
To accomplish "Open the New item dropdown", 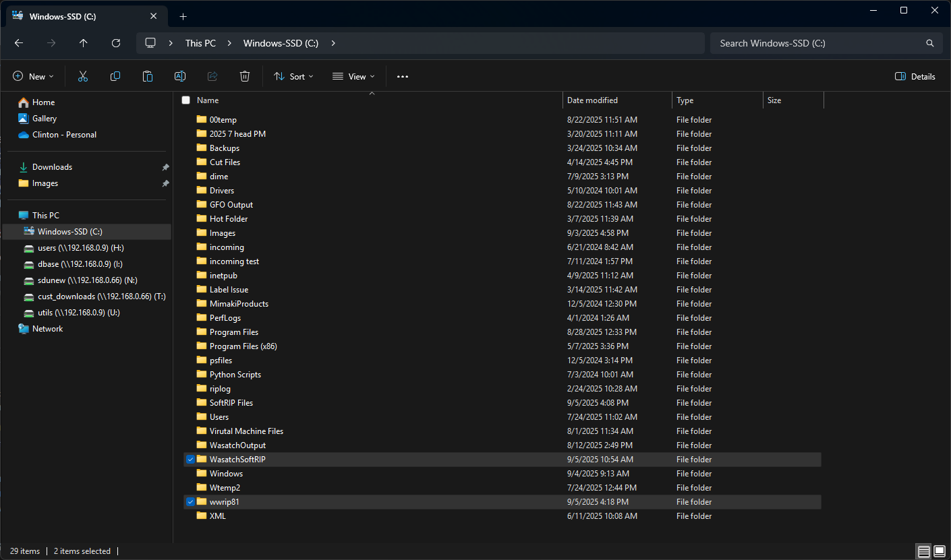I will pos(33,77).
